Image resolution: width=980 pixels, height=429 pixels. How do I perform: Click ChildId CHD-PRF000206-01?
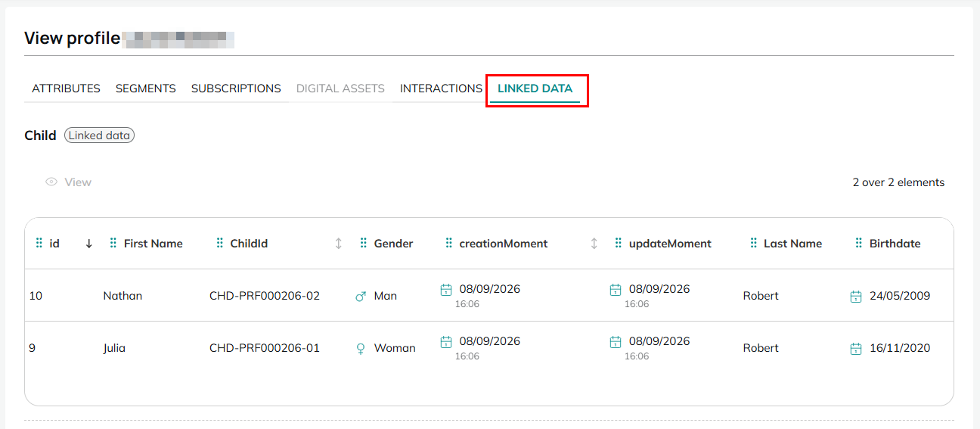point(265,348)
